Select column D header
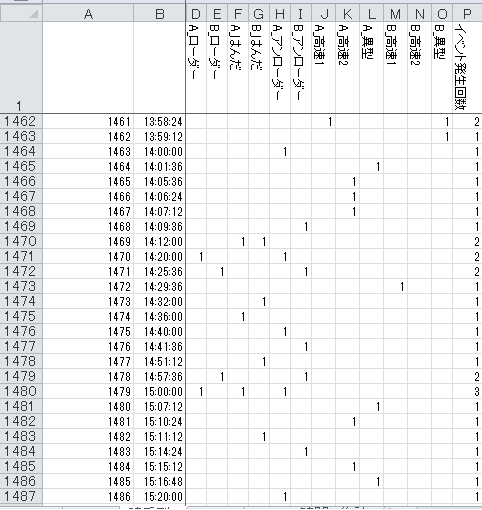Image resolution: width=482 pixels, height=510 pixels. point(196,14)
